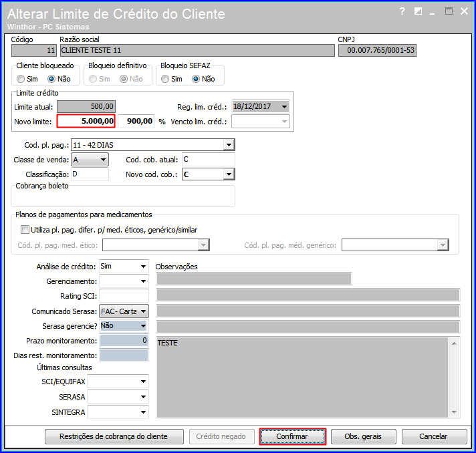Click the Cod. cob. atual field
This screenshot has height=453, width=476.
click(209, 160)
